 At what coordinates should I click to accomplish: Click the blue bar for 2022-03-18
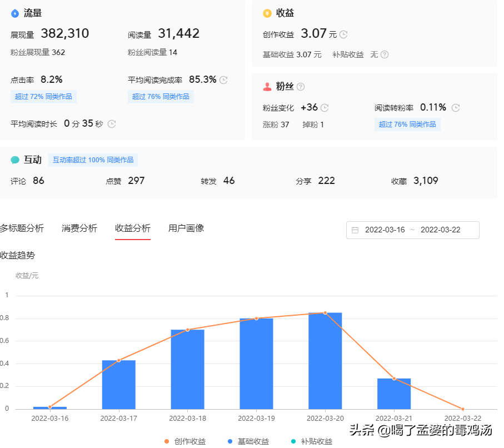[x=187, y=370]
